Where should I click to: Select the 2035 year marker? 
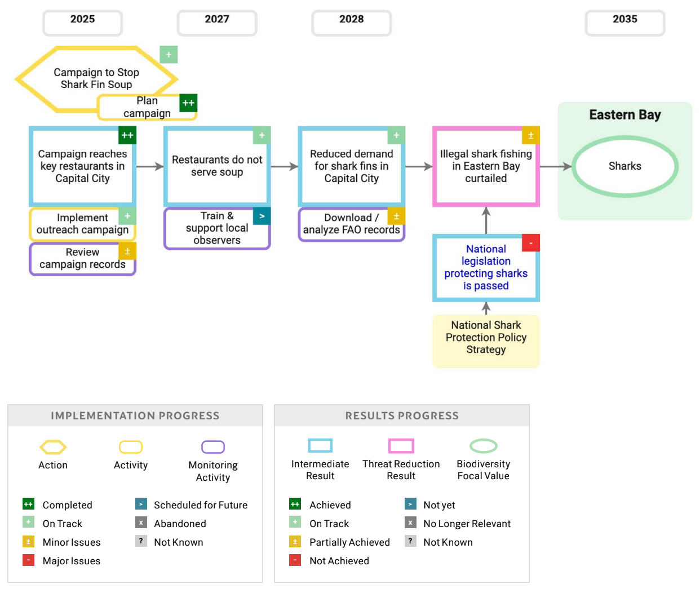pos(625,23)
